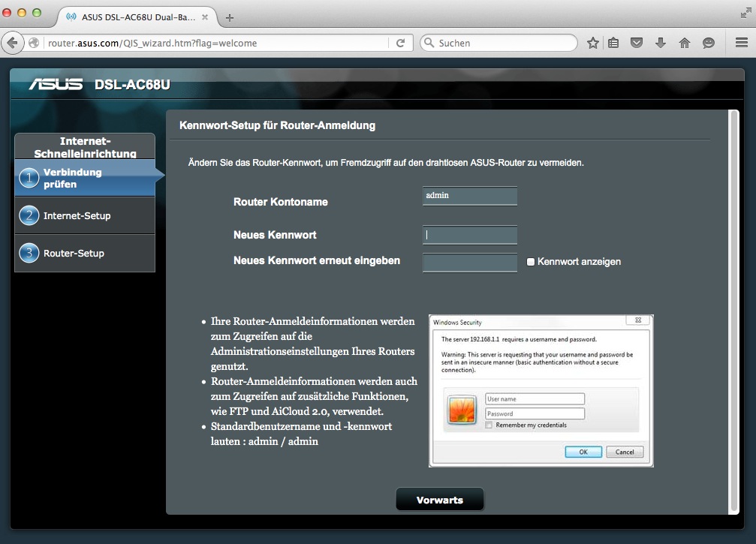Select Verbindung prüfen step
Viewport: 756px width, 544px height.
(85, 178)
